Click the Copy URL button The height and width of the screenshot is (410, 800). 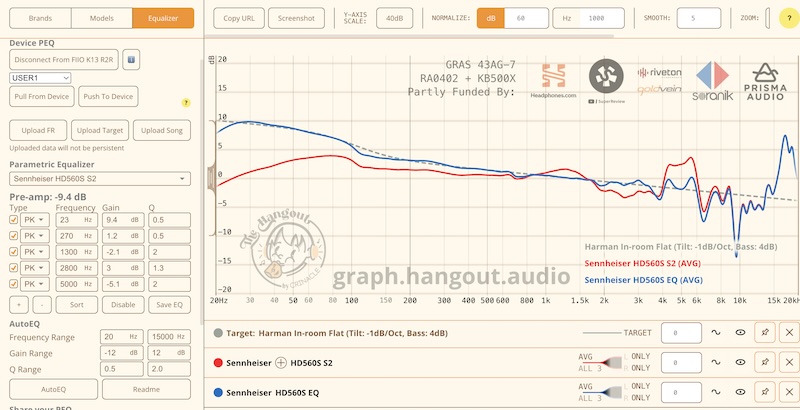[239, 18]
